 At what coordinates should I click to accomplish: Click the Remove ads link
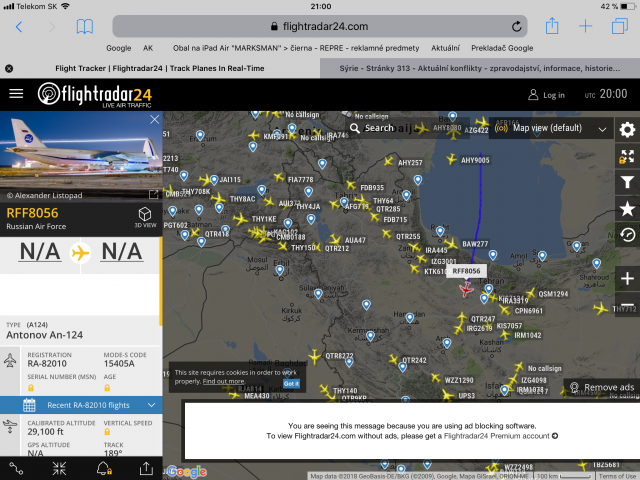click(601, 387)
